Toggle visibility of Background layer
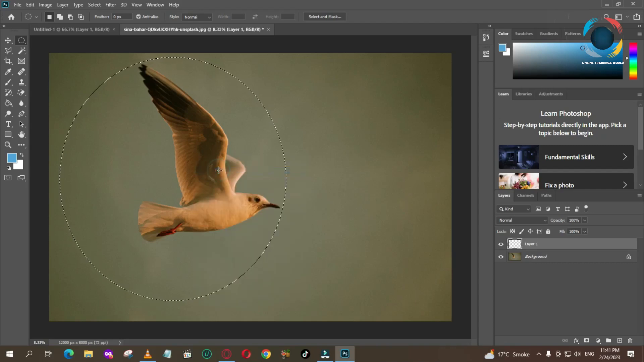This screenshot has width=644, height=362. click(501, 256)
